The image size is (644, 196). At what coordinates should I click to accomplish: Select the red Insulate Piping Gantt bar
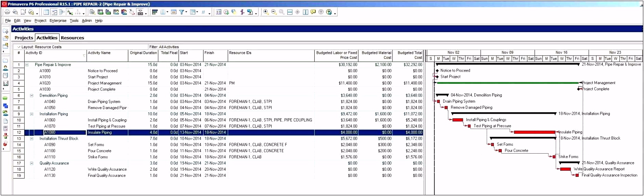(535, 132)
